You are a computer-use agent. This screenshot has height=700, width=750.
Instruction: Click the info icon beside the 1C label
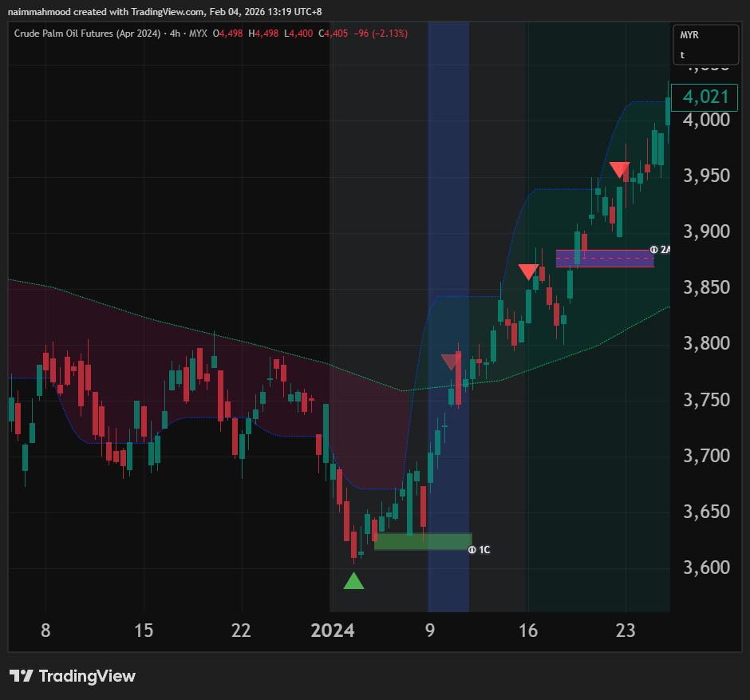(x=472, y=550)
